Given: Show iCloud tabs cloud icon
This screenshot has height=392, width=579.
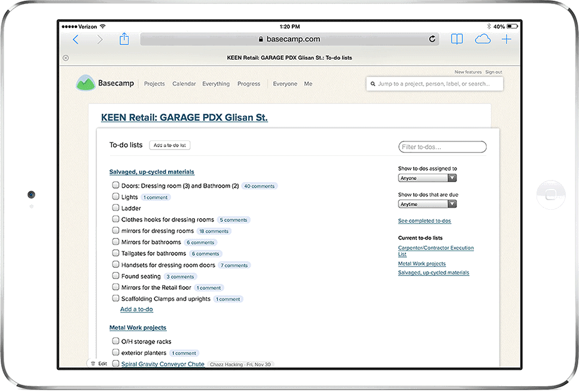Looking at the screenshot, I should 482,39.
